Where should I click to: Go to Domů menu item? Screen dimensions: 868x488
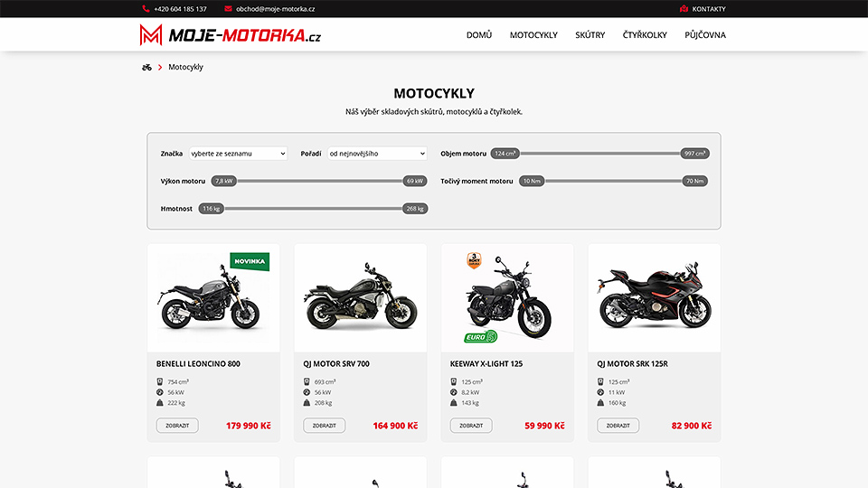pos(479,35)
